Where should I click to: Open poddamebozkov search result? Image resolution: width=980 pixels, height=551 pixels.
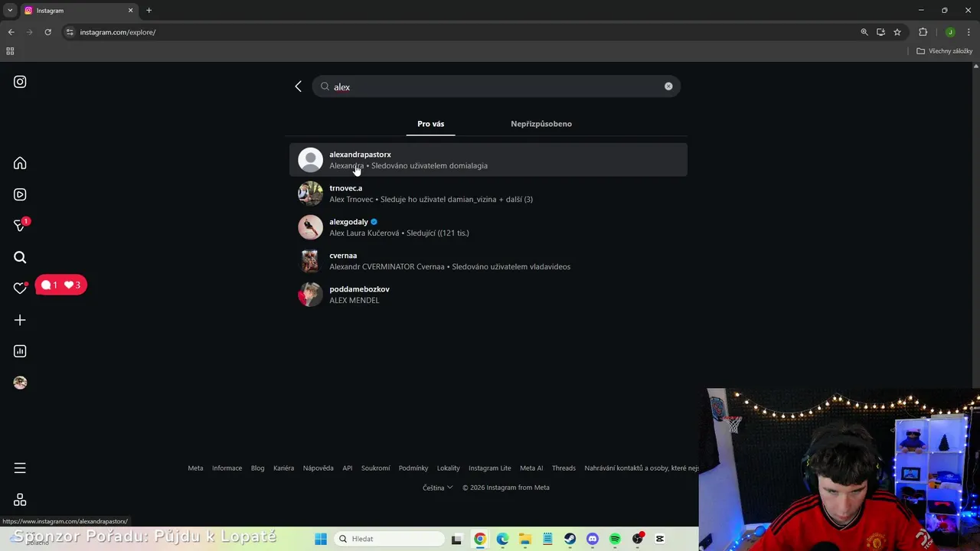[488, 295]
